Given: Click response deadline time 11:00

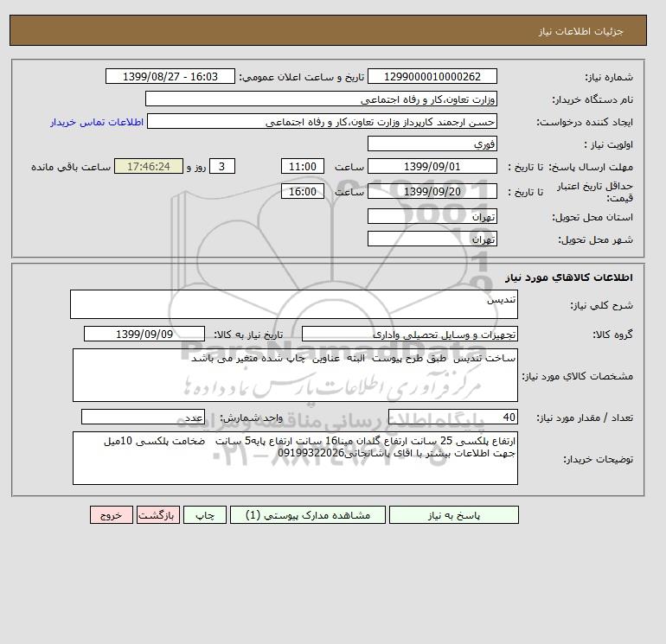Looking at the screenshot, I should tap(303, 167).
